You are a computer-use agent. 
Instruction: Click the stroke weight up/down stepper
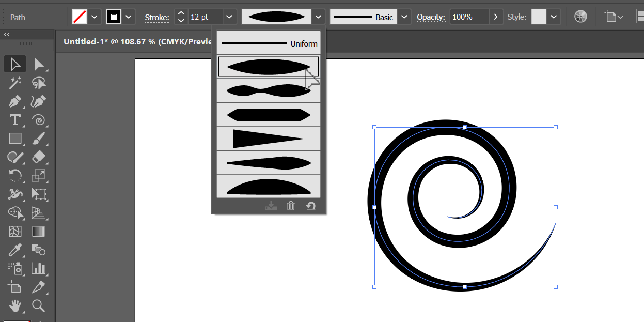181,17
